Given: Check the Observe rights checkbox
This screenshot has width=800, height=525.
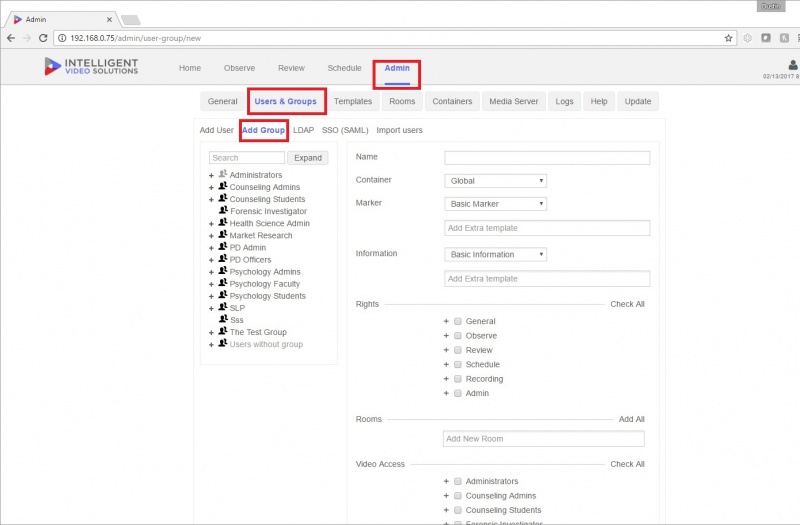Looking at the screenshot, I should [x=458, y=336].
